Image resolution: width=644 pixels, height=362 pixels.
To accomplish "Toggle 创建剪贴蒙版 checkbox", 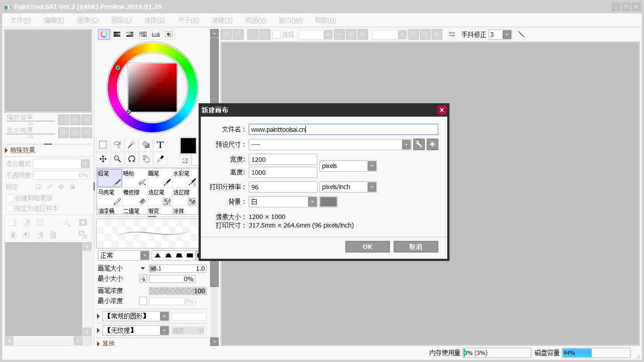I will [x=10, y=198].
